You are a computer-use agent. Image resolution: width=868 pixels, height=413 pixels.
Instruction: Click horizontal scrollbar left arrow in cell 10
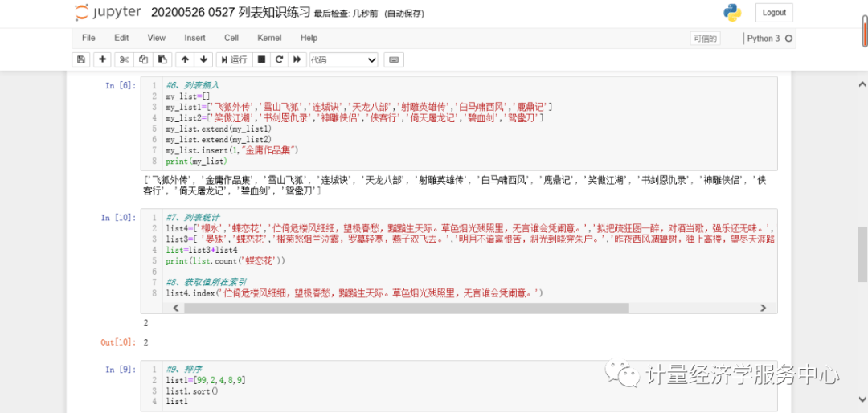(176, 308)
